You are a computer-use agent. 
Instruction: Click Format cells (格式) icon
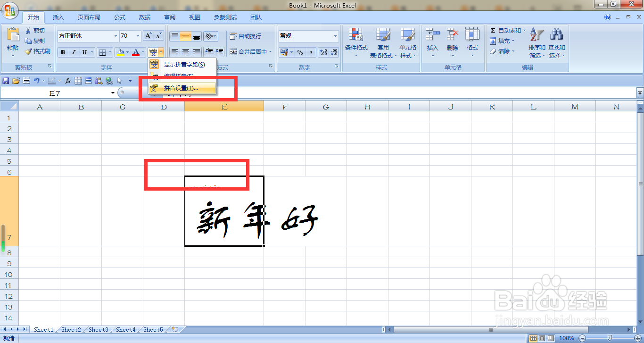pos(472,34)
